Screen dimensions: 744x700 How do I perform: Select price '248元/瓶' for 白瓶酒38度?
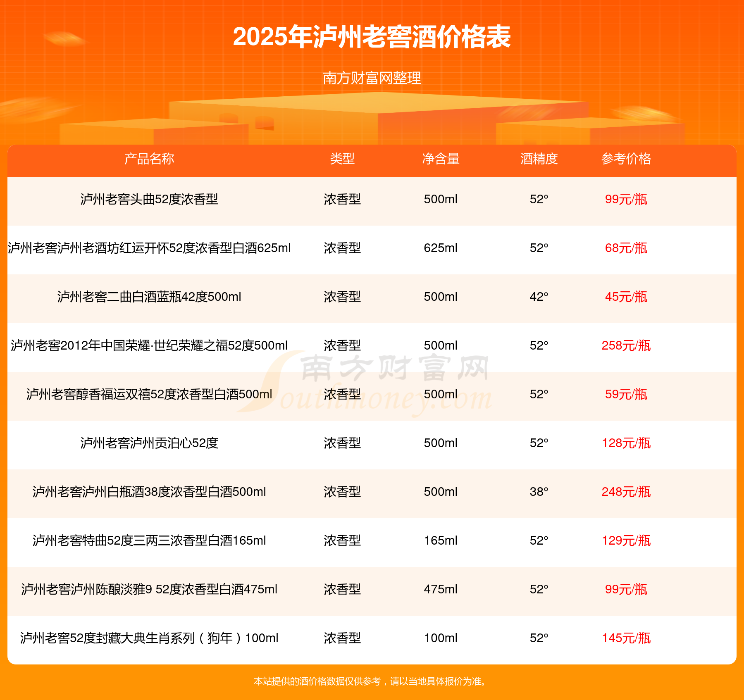(626, 492)
